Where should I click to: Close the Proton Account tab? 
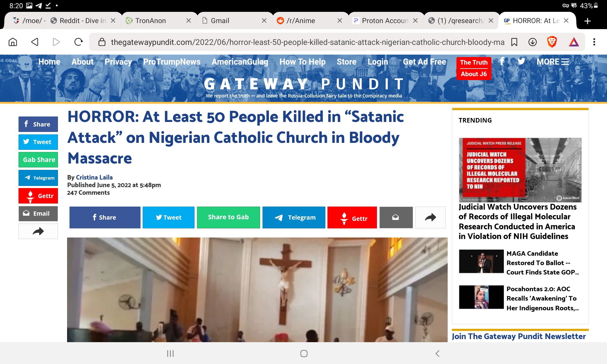coord(415,21)
